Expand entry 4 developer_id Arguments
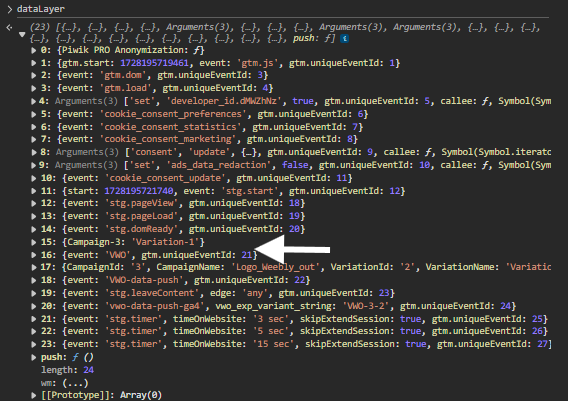 point(34,101)
